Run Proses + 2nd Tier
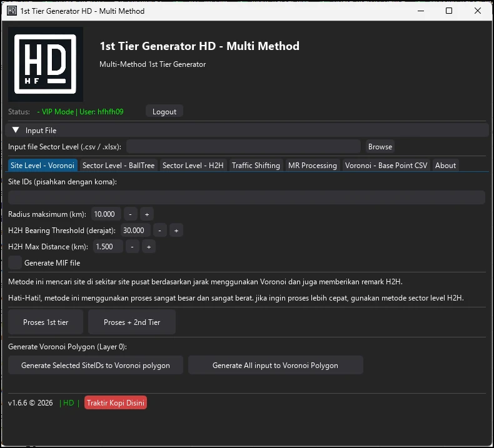Screen dimensions: 494x448 (x=132, y=322)
